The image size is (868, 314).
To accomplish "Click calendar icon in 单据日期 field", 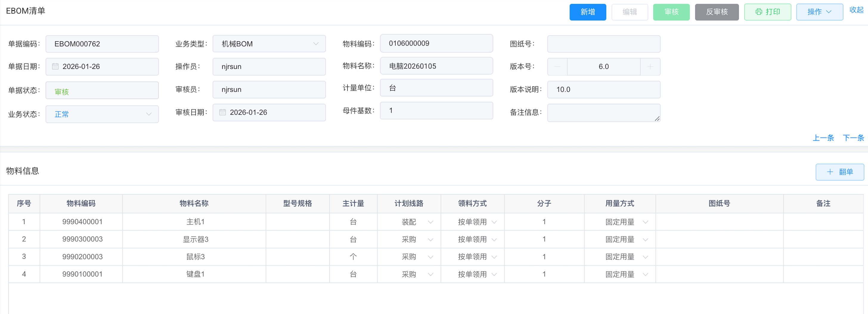I will coord(55,66).
